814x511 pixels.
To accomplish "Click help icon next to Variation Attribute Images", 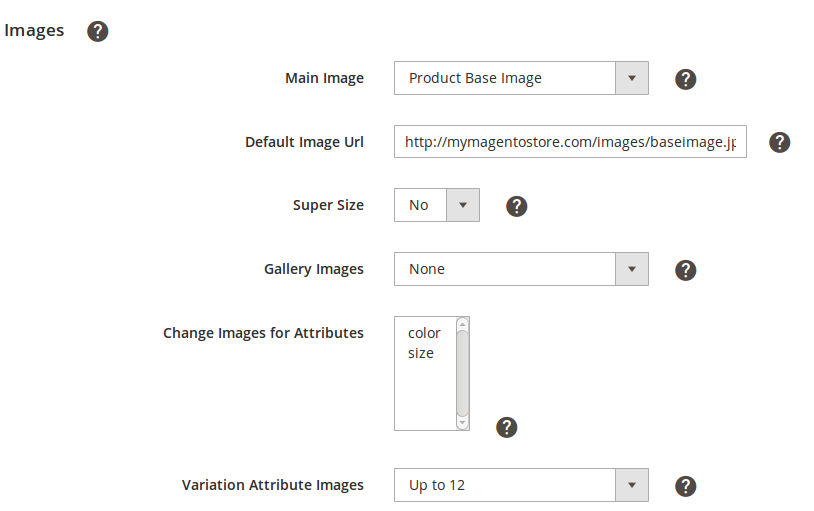I will [x=685, y=486].
